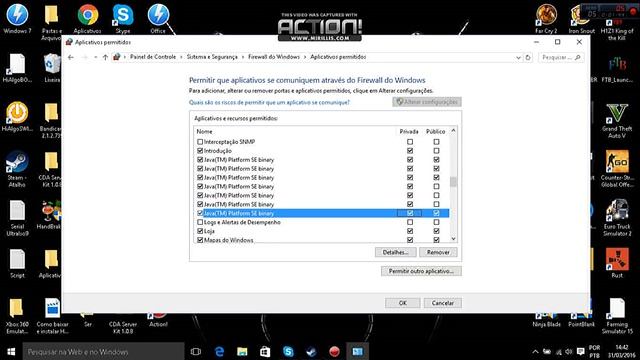This screenshot has width=640, height=360.
Task: Go to Painel de Controle breadcrumb
Action: pos(153,57)
